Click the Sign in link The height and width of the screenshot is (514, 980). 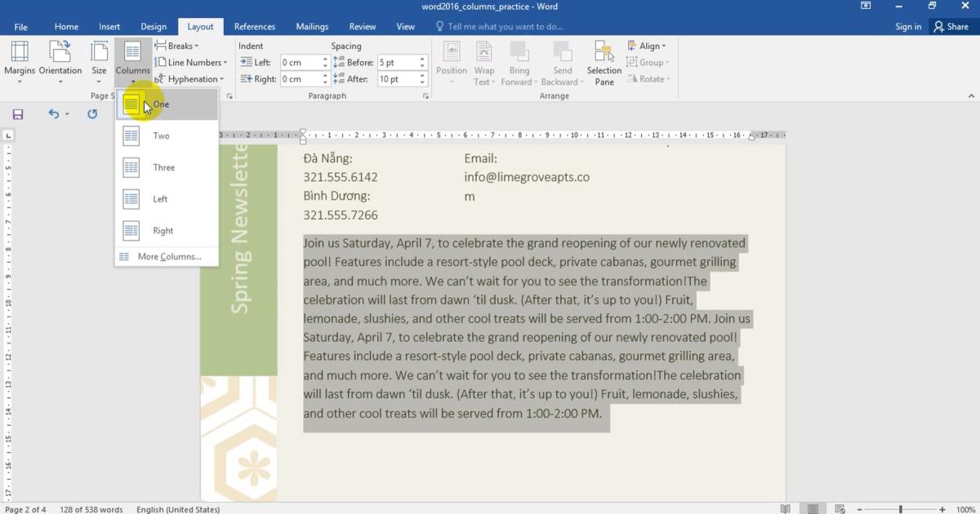908,26
